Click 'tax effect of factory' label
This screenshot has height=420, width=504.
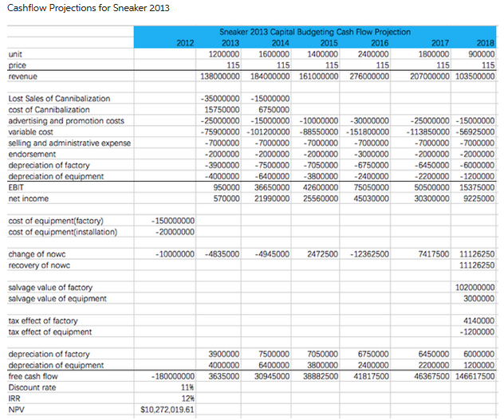click(x=43, y=320)
